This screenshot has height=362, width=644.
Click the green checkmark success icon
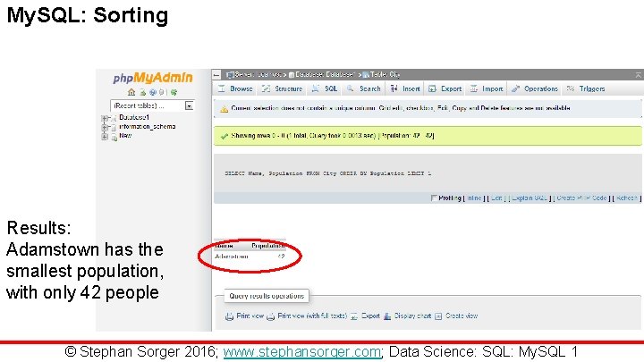click(x=225, y=136)
